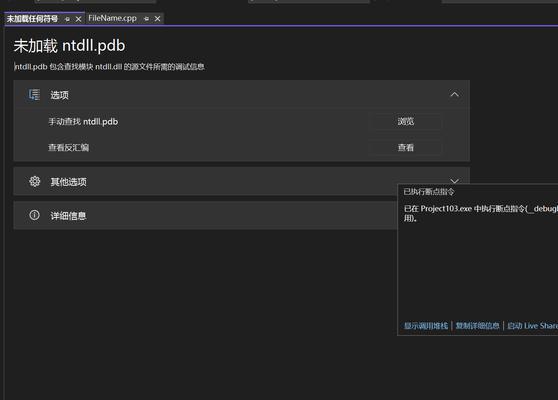The width and height of the screenshot is (558, 400).
Task: Click the 浏览 button to find ntdll.pdb
Action: 406,121
